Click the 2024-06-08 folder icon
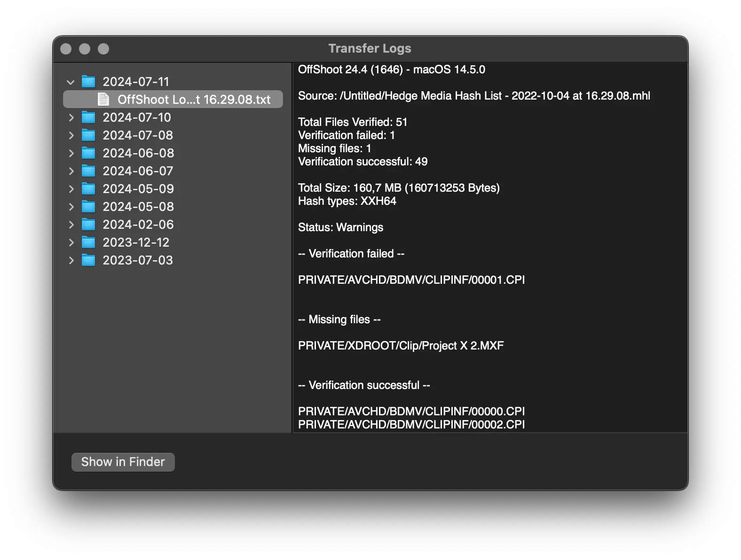Viewport: 741px width, 560px height. 88,153
